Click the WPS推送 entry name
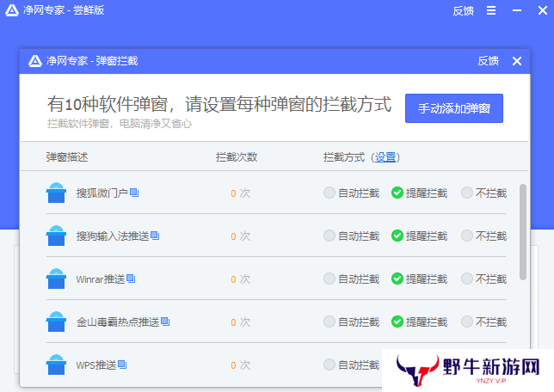 (x=96, y=364)
